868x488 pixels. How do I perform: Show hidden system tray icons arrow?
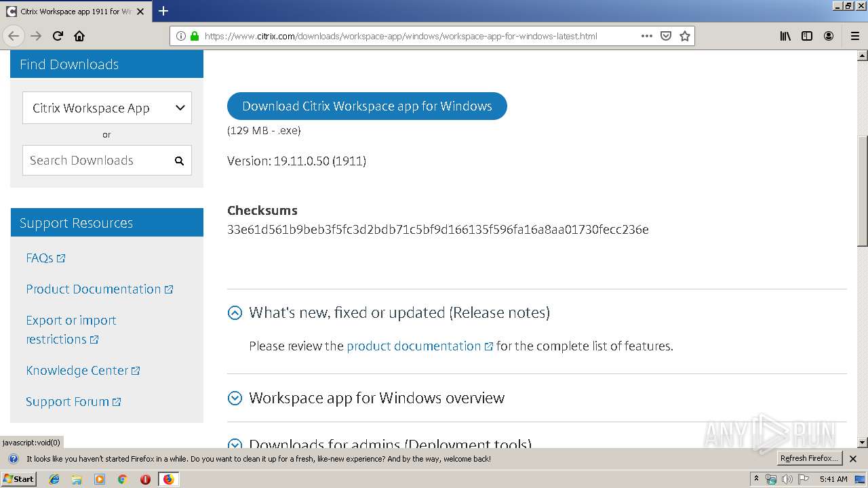click(x=756, y=479)
